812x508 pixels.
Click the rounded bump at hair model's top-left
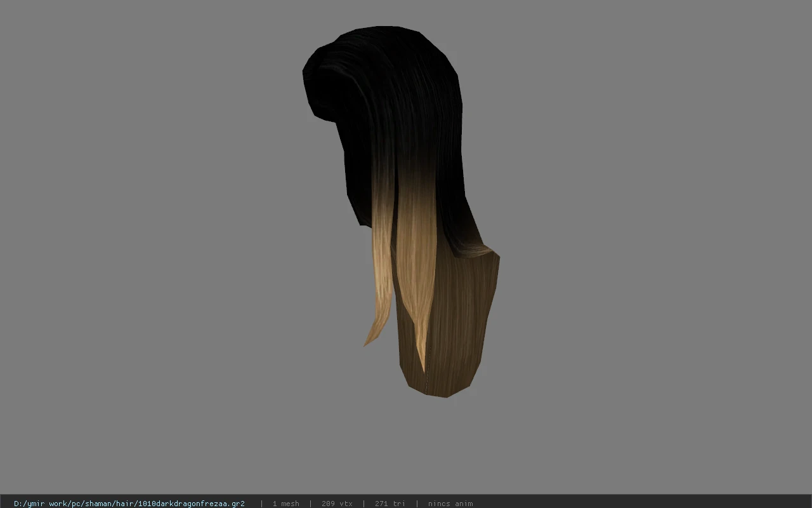[320, 83]
